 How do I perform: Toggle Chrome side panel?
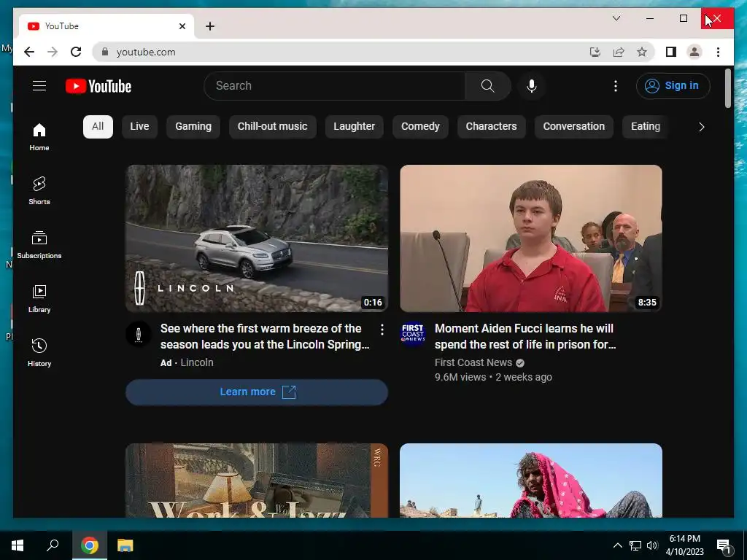coord(671,52)
